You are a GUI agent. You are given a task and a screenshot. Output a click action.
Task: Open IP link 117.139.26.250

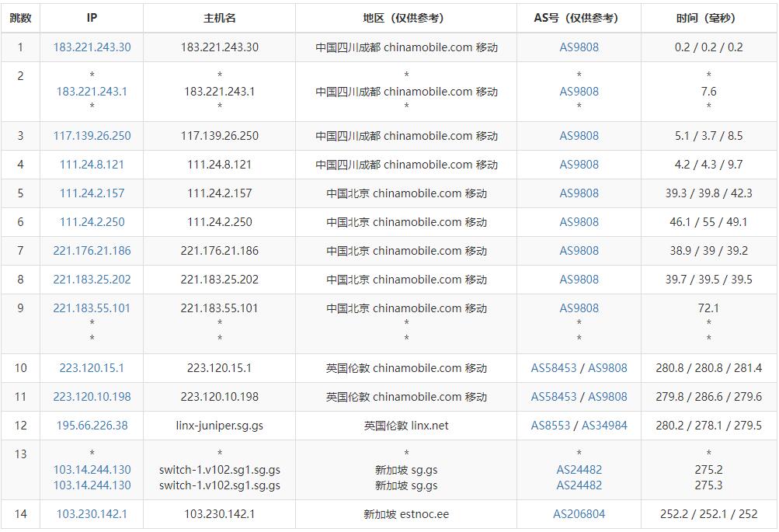(x=92, y=136)
